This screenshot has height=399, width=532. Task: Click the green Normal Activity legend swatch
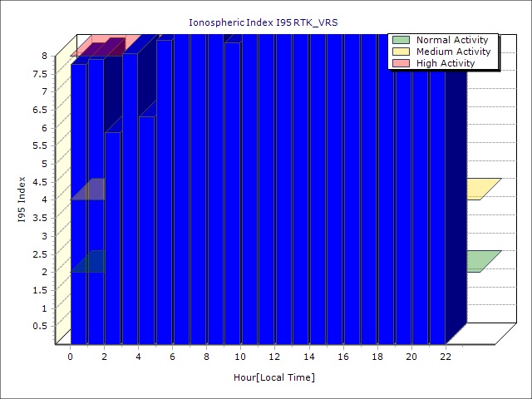pyautogui.click(x=401, y=40)
